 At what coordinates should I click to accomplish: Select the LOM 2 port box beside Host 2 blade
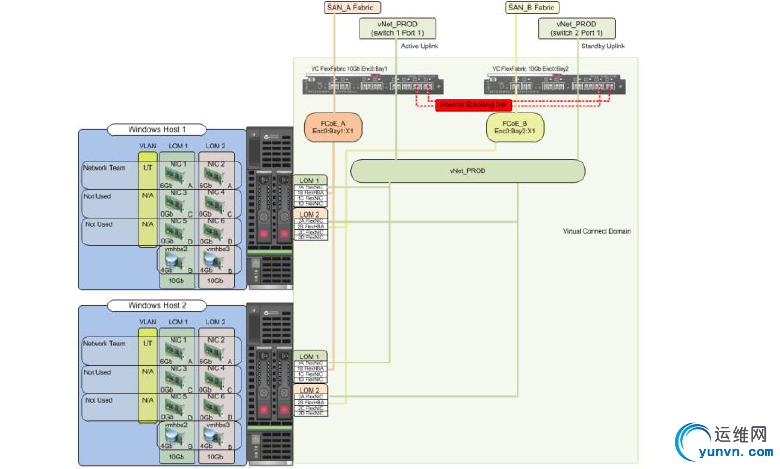[310, 401]
